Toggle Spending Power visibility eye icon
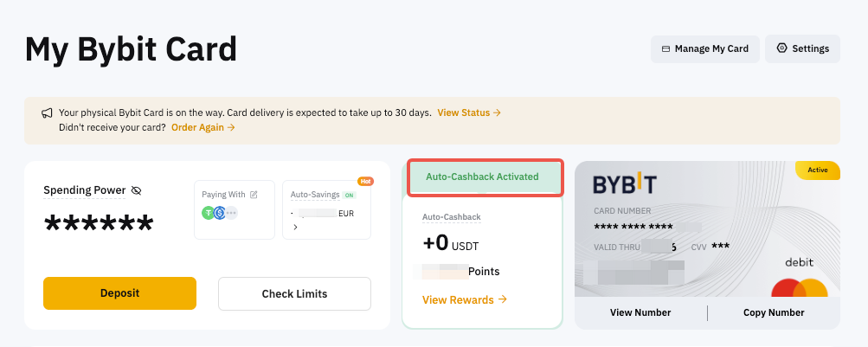 136,190
